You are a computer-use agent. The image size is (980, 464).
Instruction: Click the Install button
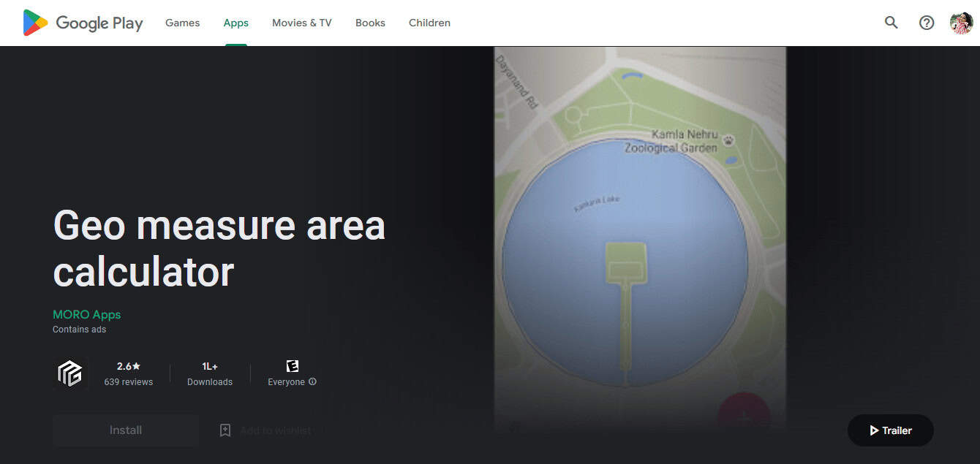126,430
